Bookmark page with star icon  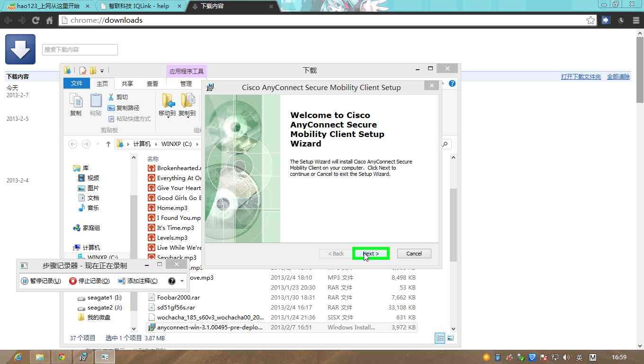click(590, 20)
